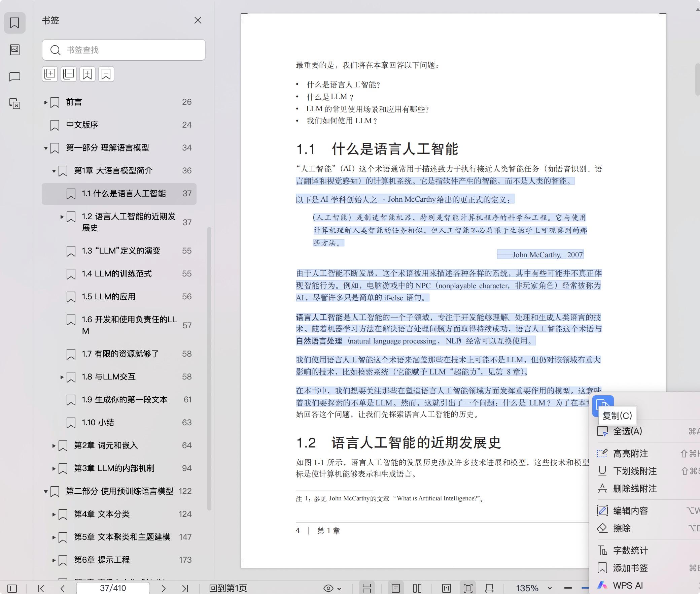This screenshot has width=700, height=594.
Task: Toggle single-page view mode in status bar
Action: (396, 588)
